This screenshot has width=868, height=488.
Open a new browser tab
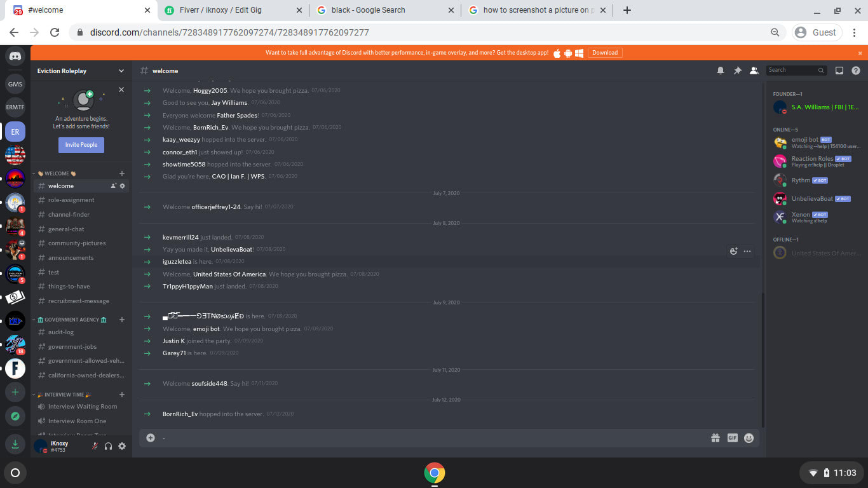[627, 10]
